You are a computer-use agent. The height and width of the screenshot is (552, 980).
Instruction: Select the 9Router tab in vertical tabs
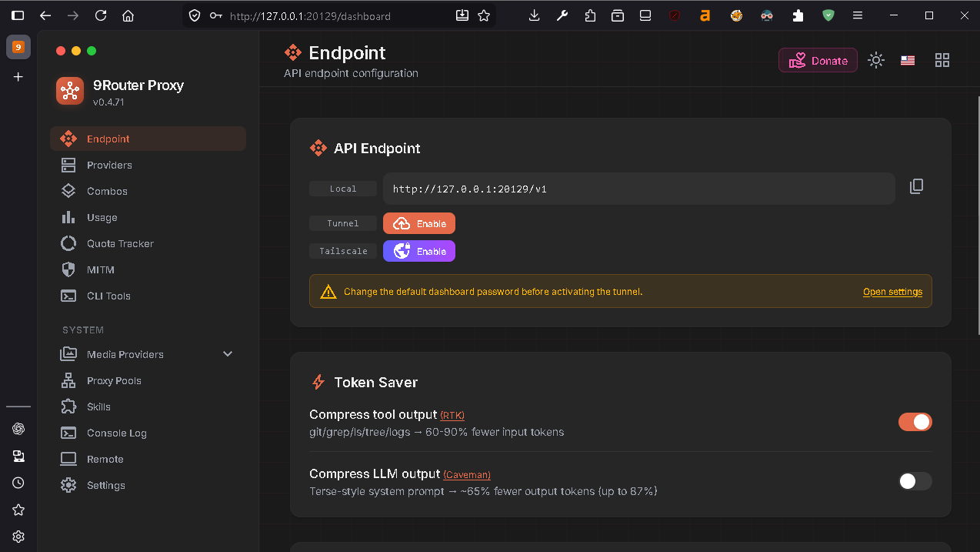(x=18, y=47)
